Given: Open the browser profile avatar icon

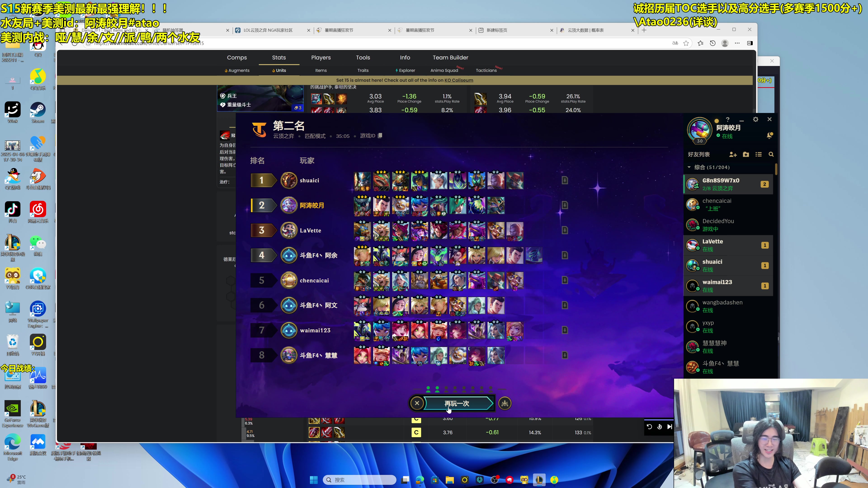Looking at the screenshot, I should pyautogui.click(x=725, y=43).
